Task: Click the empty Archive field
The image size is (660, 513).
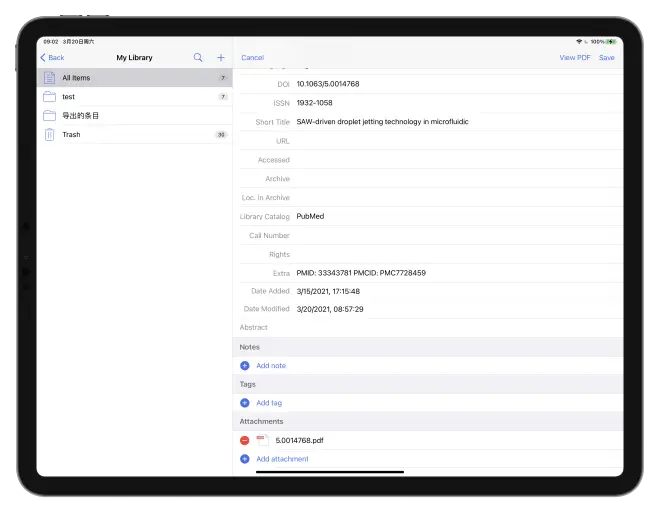Action: pyautogui.click(x=459, y=179)
